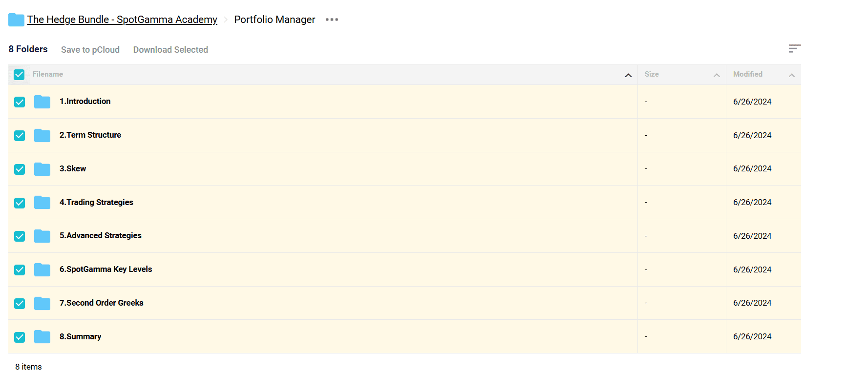Image resolution: width=868 pixels, height=373 pixels.
Task: Open the 5.Advanced Strategies folder name
Action: 101,235
